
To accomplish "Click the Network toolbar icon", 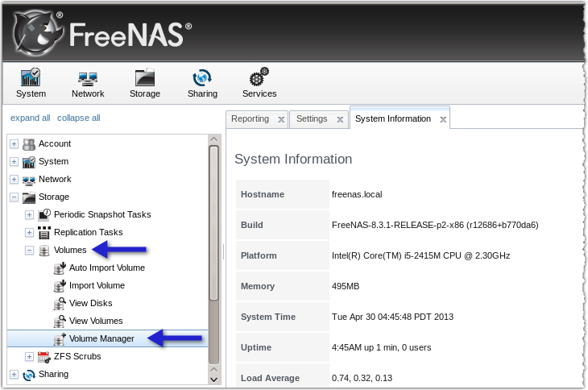I will click(88, 78).
